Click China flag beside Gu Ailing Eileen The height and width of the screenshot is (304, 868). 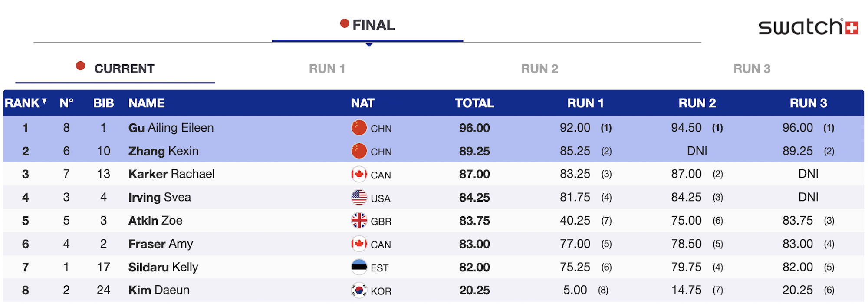point(359,128)
